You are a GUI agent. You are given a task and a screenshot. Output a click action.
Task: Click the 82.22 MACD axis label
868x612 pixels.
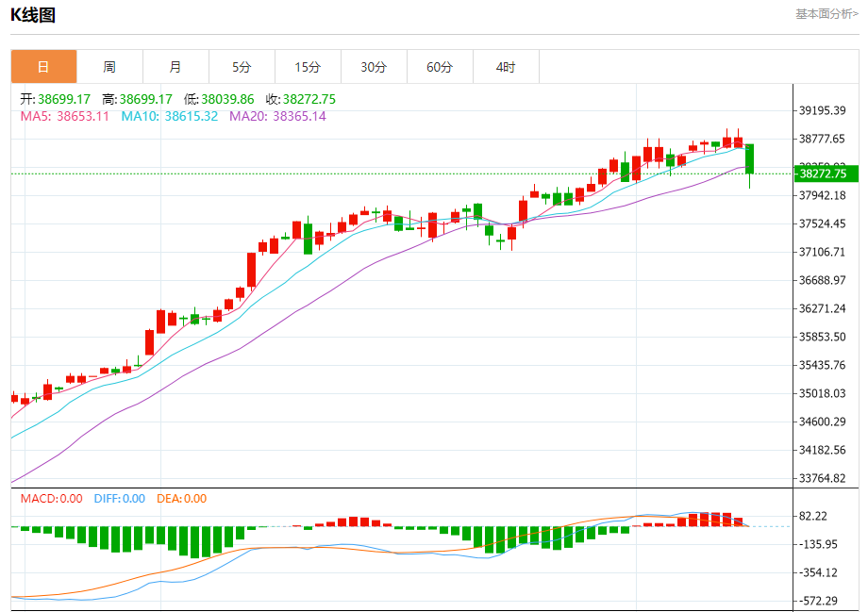pyautogui.click(x=813, y=516)
